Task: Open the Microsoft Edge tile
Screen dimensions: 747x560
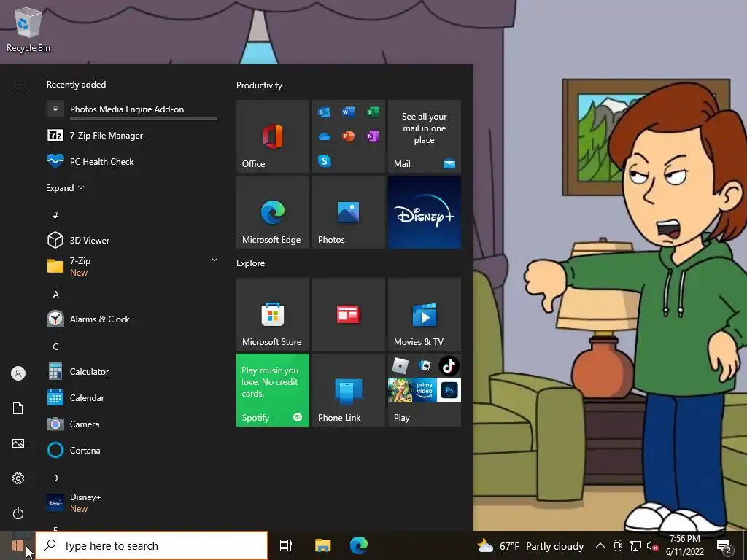Action: (x=273, y=212)
